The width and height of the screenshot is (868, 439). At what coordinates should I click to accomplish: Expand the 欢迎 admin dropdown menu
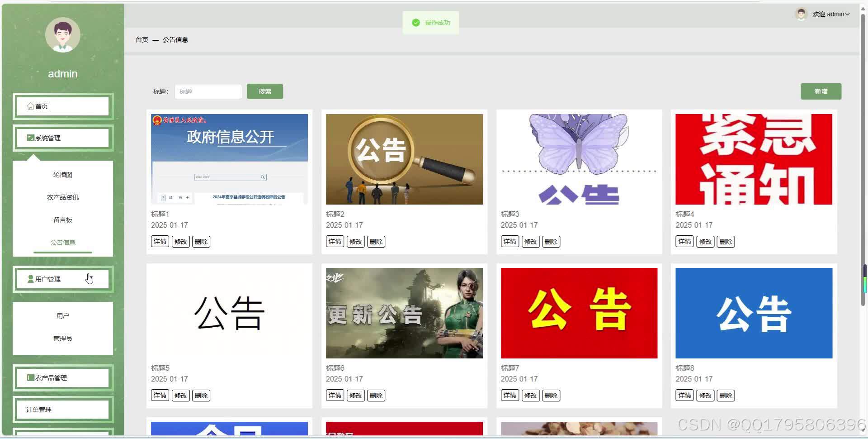pos(831,14)
